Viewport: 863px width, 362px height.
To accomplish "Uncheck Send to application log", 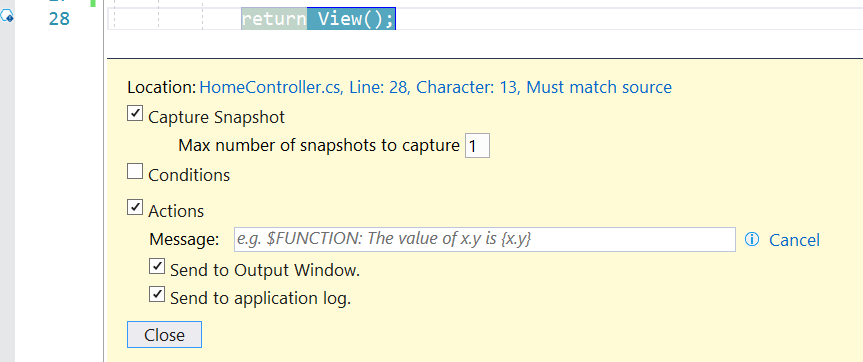I will pyautogui.click(x=157, y=294).
